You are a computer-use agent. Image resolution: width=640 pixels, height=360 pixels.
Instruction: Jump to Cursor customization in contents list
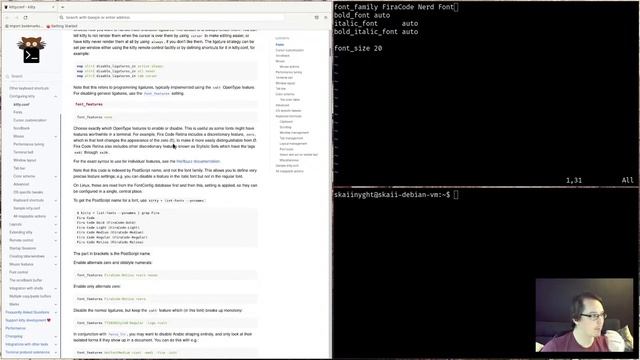point(290,50)
